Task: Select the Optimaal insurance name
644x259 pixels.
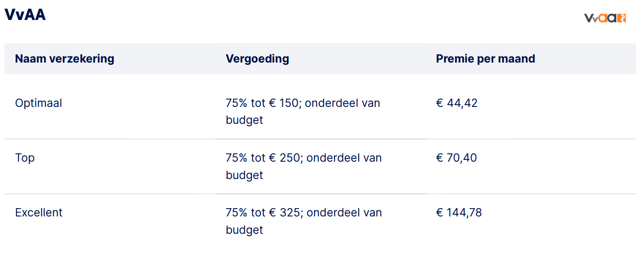Action: [39, 103]
